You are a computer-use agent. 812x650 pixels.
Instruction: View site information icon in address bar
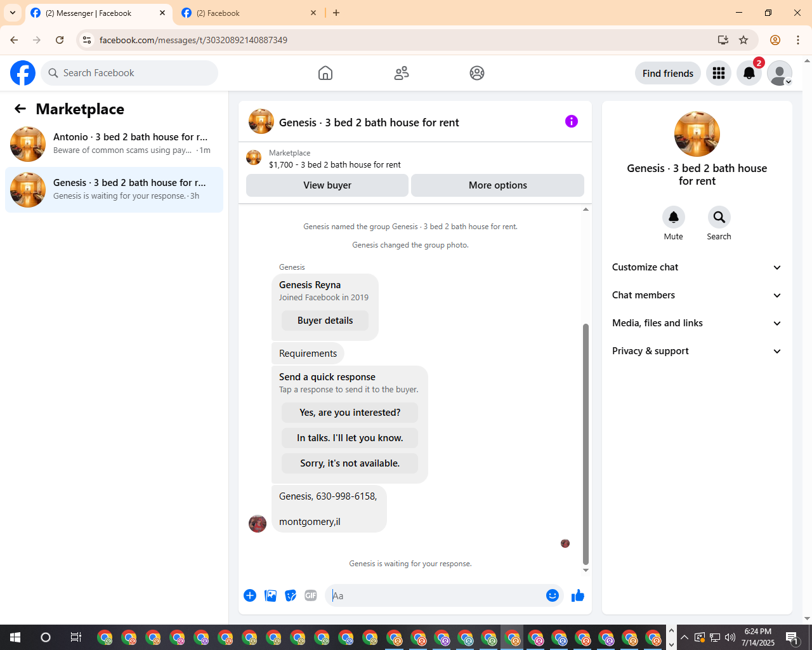(88, 40)
